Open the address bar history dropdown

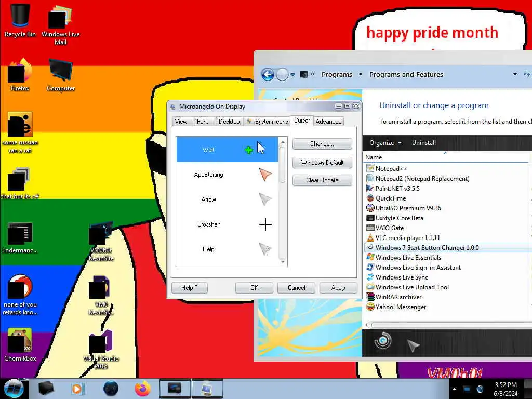point(515,74)
